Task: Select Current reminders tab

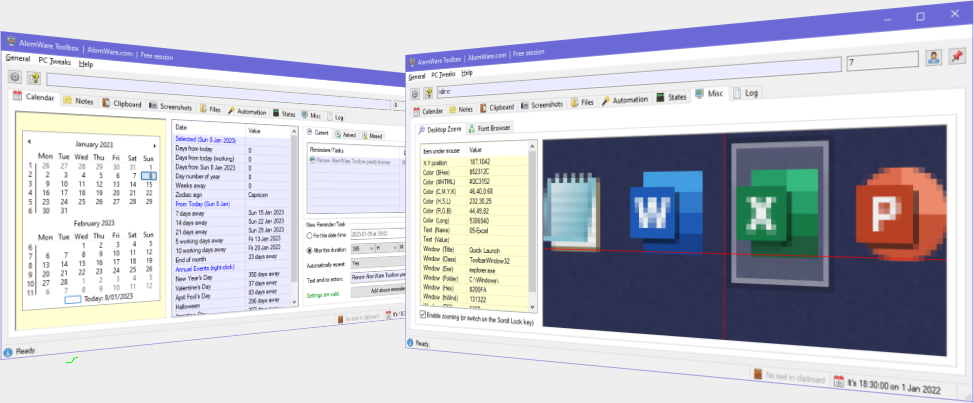Action: (317, 133)
